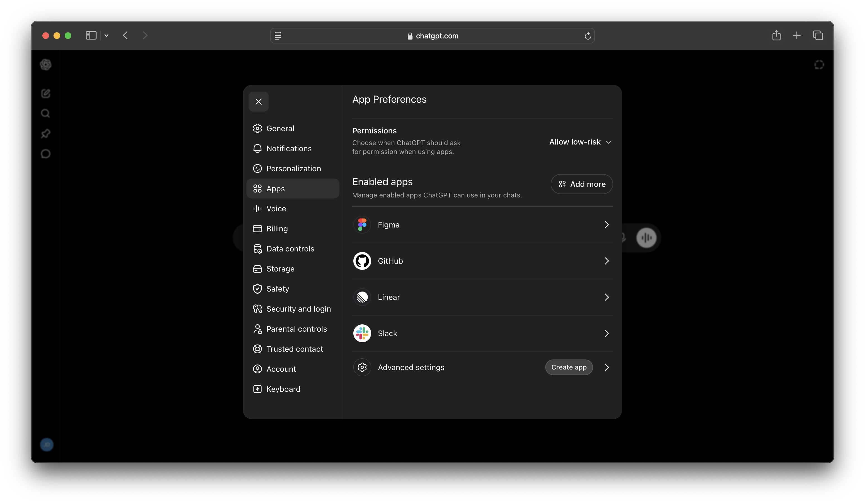Viewport: 865px width, 504px height.
Task: Go back with Safari back arrow
Action: click(x=125, y=35)
